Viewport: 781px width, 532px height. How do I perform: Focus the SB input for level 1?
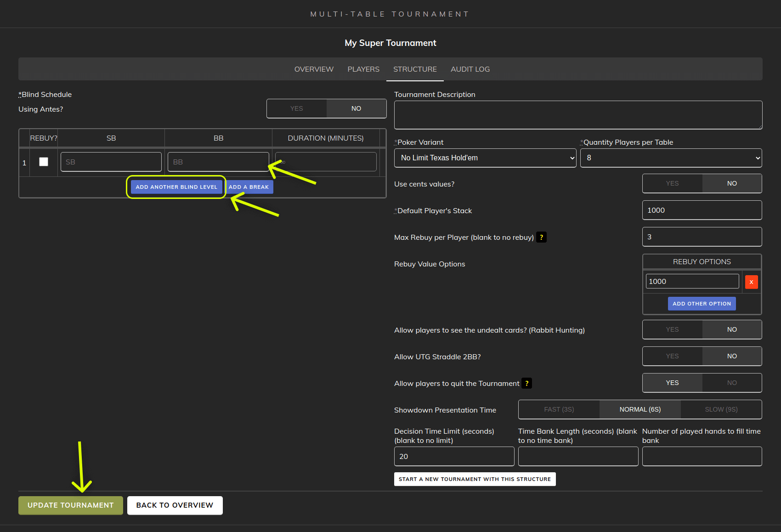111,162
